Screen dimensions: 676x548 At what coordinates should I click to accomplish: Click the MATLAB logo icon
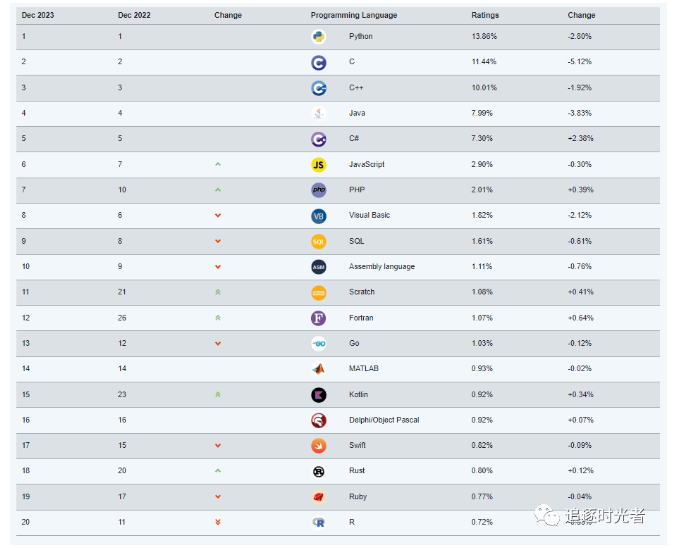point(318,369)
